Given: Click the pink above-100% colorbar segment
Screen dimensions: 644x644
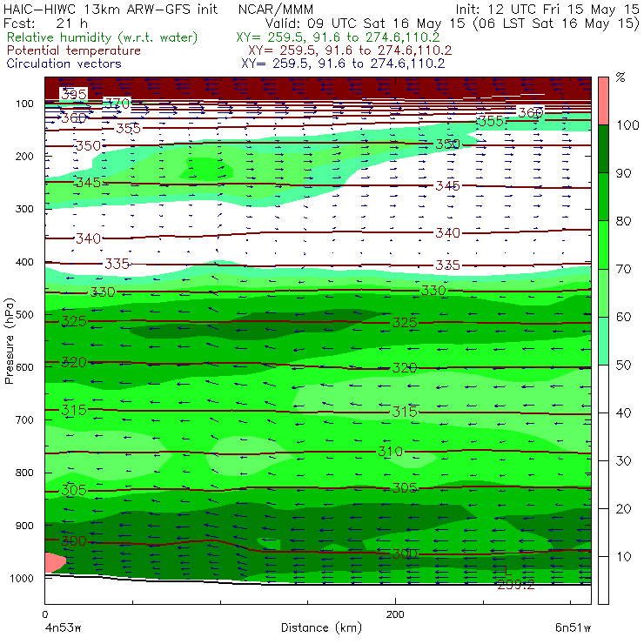Looking at the screenshot, I should (x=603, y=101).
